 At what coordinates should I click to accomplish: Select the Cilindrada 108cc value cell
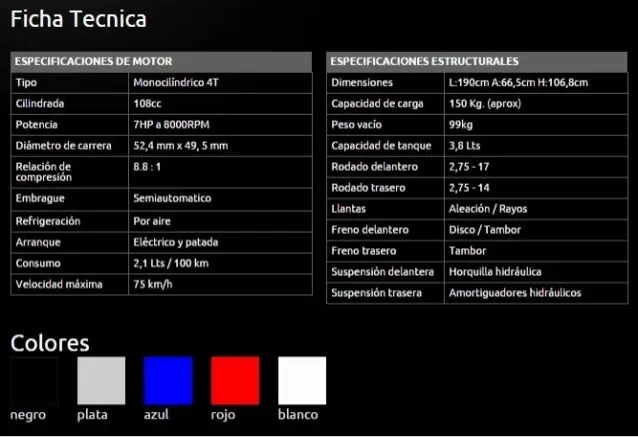pyautogui.click(x=220, y=103)
